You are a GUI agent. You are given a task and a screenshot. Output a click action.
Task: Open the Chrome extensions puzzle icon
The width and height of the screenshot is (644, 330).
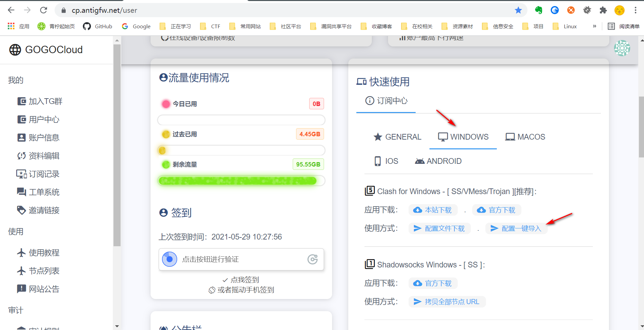point(603,10)
